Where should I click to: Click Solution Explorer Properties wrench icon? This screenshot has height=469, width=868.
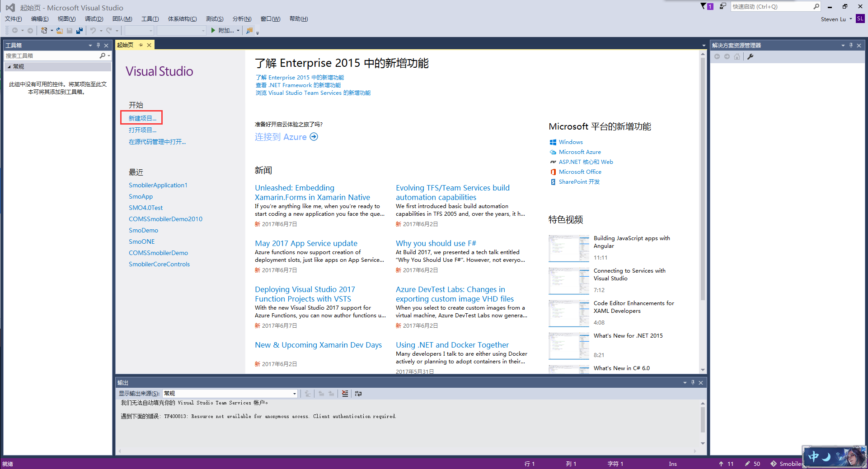coord(751,56)
